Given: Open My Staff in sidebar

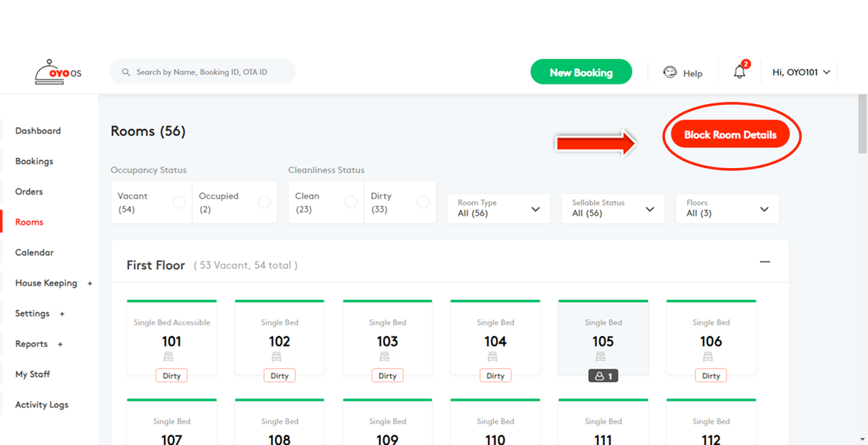Looking at the screenshot, I should (33, 374).
